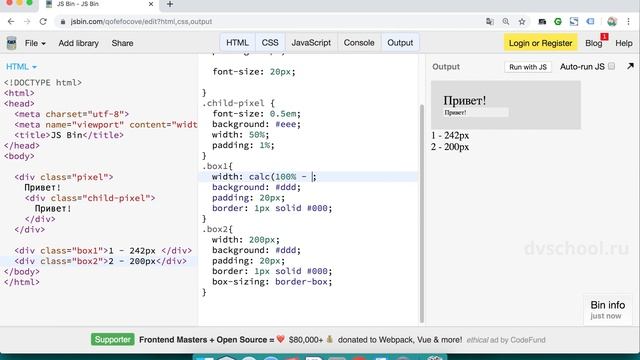This screenshot has height=360, width=640.
Task: Open Add library menu
Action: tap(78, 43)
